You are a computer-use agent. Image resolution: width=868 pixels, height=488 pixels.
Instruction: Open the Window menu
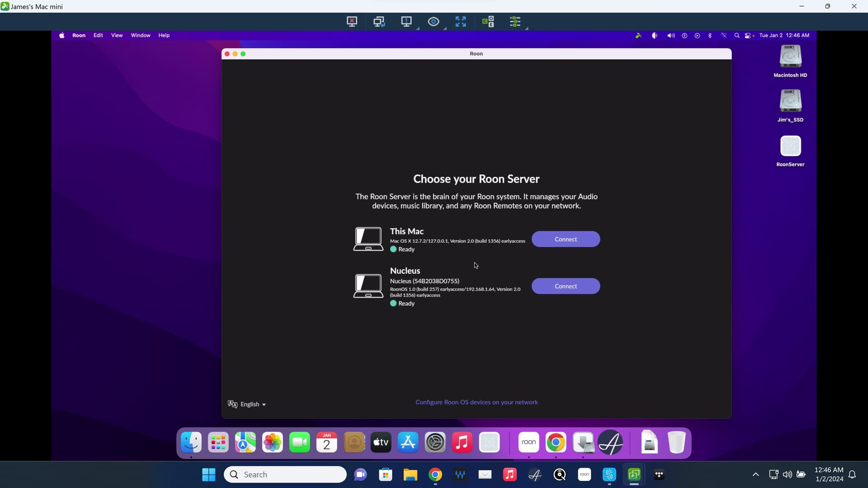tap(141, 35)
